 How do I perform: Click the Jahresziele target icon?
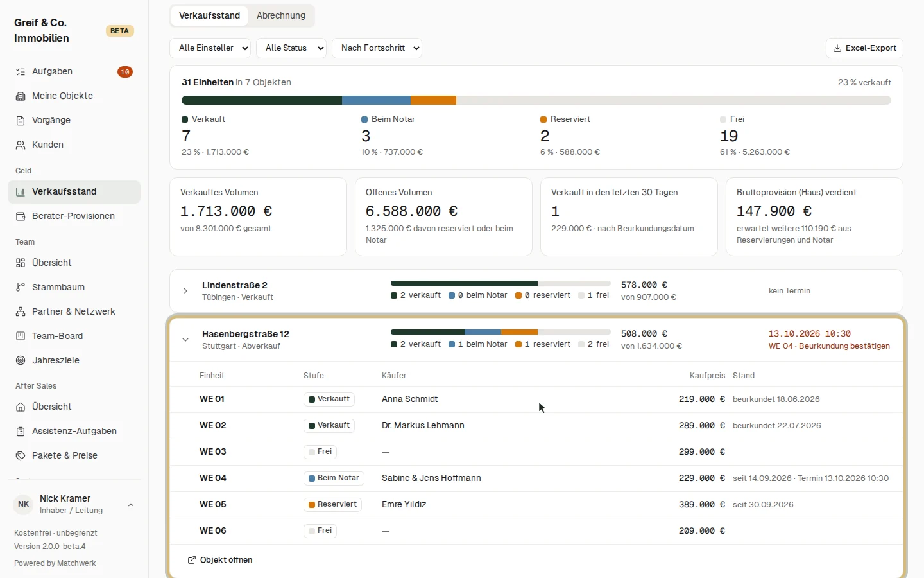pos(21,360)
